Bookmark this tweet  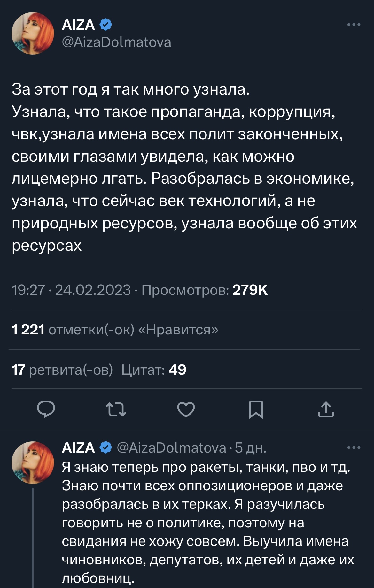point(256,409)
